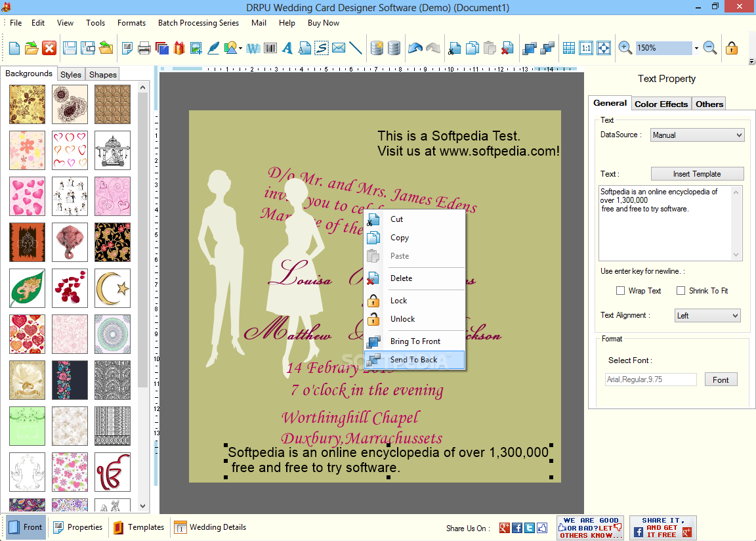Select the text 'A' tool icon
Screen dimensions: 756x541
(x=287, y=48)
